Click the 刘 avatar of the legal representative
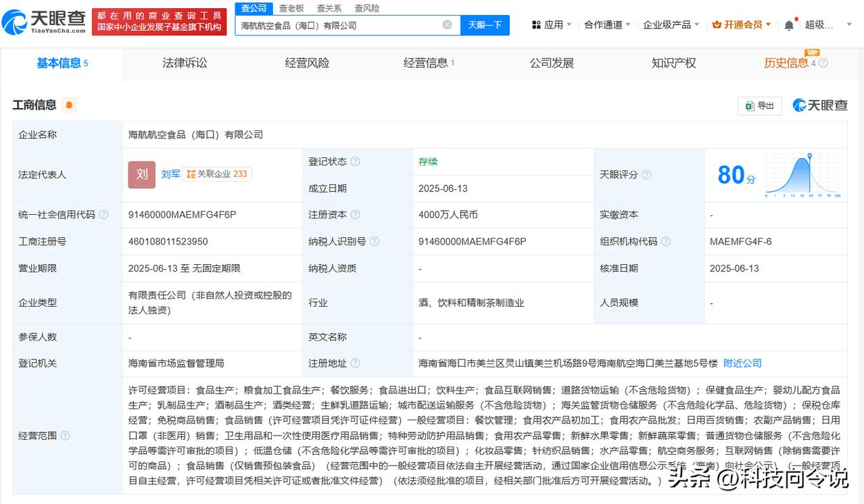The image size is (864, 504). pos(142,174)
